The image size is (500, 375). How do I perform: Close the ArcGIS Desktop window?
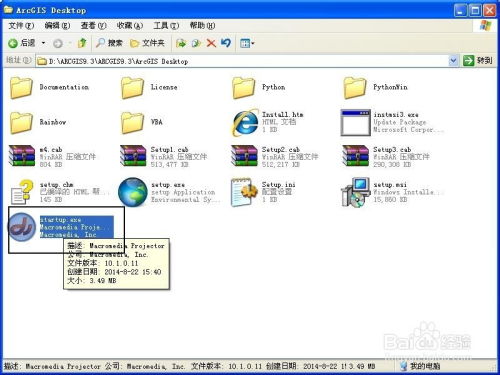click(x=490, y=11)
